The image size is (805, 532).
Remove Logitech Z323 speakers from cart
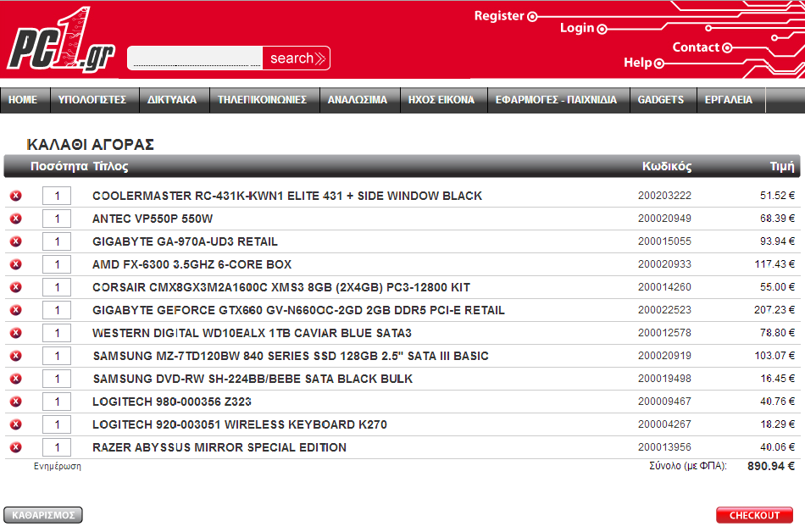click(16, 402)
